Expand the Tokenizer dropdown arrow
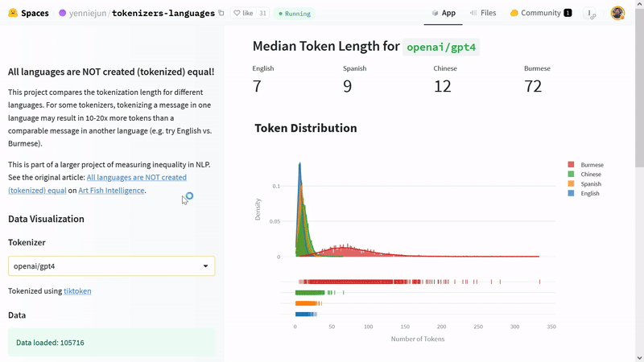Viewport: 644px width, 362px height. 205,266
